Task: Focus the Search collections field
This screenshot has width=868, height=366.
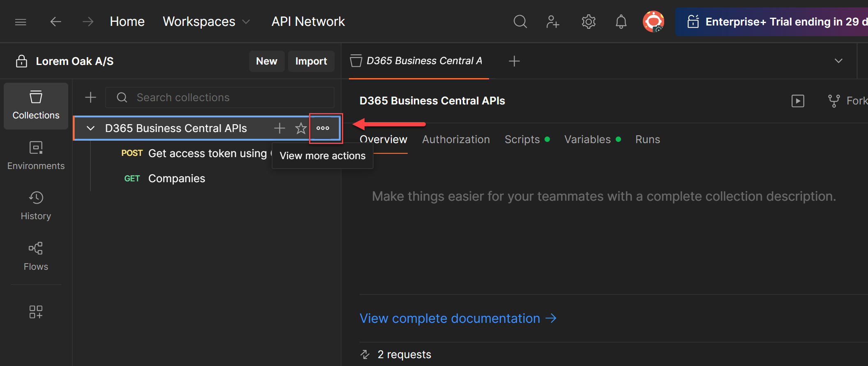Action: 220,97
